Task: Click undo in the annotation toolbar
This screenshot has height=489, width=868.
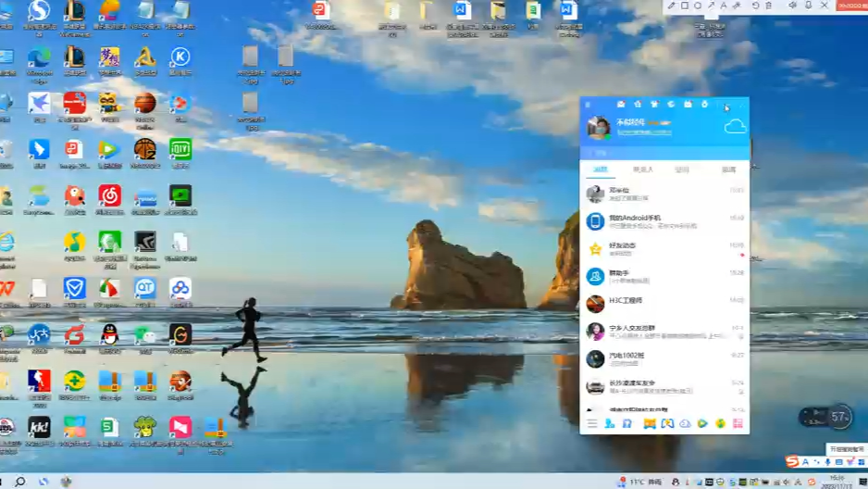Action: pyautogui.click(x=755, y=5)
